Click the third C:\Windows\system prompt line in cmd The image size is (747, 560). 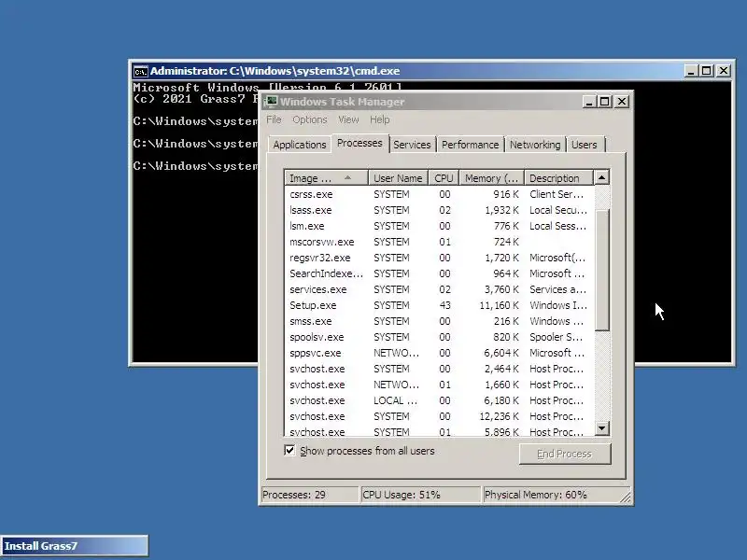195,166
